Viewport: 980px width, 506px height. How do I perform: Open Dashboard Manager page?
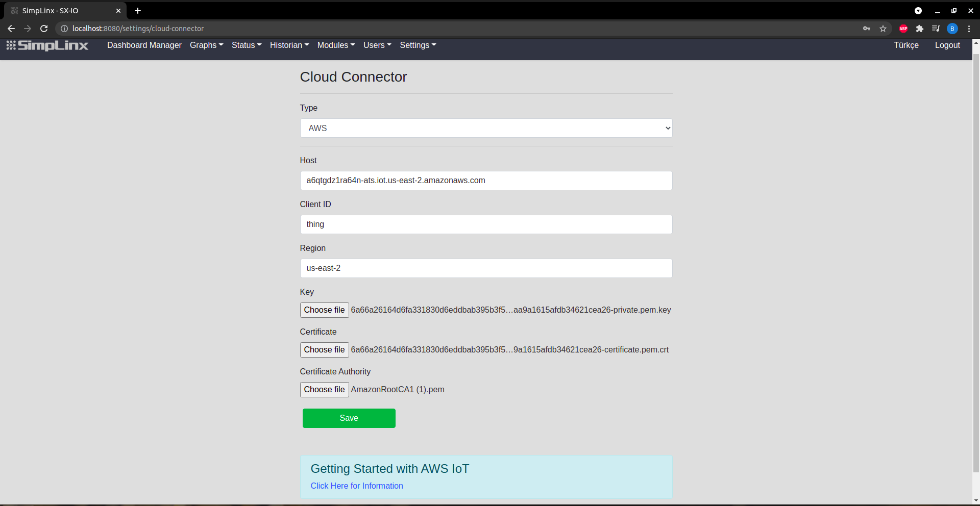click(144, 45)
